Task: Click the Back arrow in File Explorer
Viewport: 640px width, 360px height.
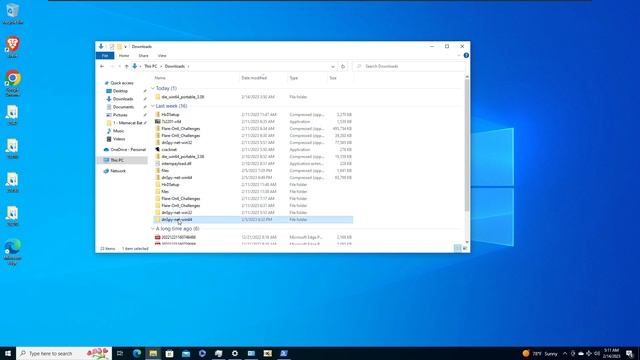Action: pyautogui.click(x=102, y=66)
